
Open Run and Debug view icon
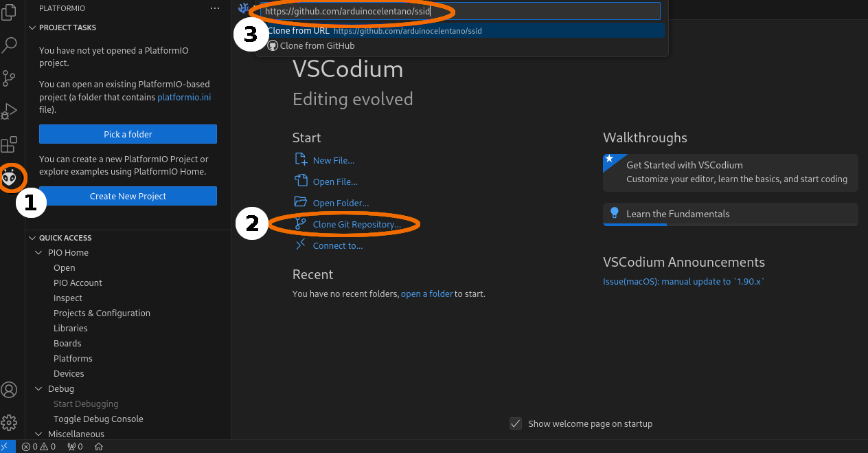click(x=9, y=111)
